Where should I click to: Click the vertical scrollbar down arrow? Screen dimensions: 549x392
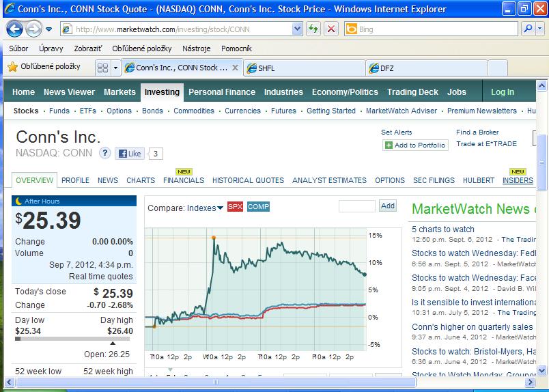pyautogui.click(x=541, y=370)
